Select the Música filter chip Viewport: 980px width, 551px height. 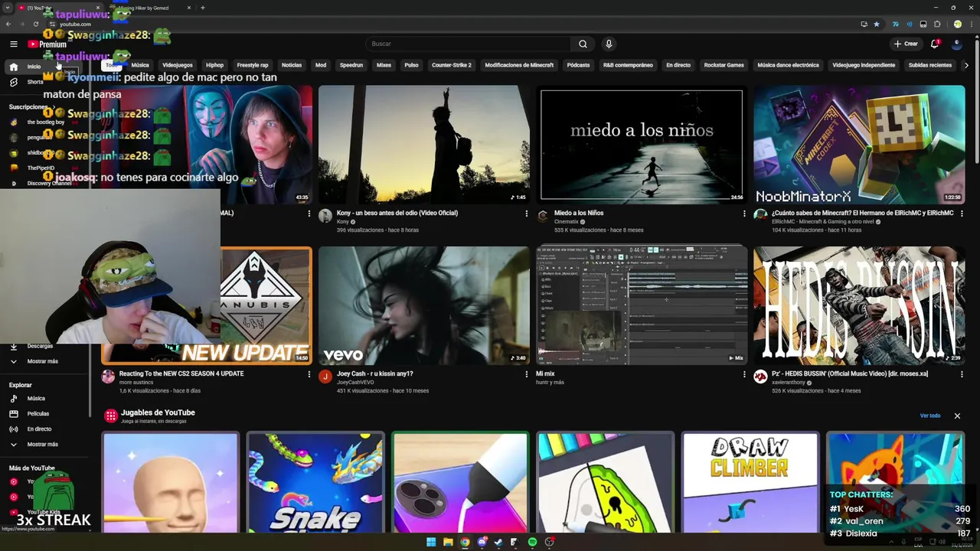point(140,65)
